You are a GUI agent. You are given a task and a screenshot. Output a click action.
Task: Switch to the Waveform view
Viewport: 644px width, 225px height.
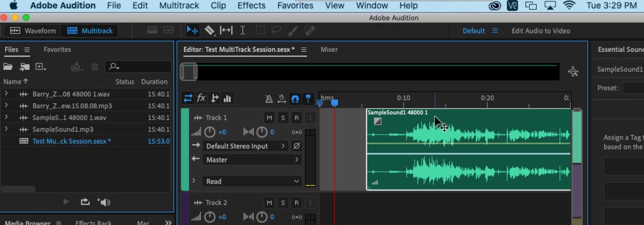34,31
